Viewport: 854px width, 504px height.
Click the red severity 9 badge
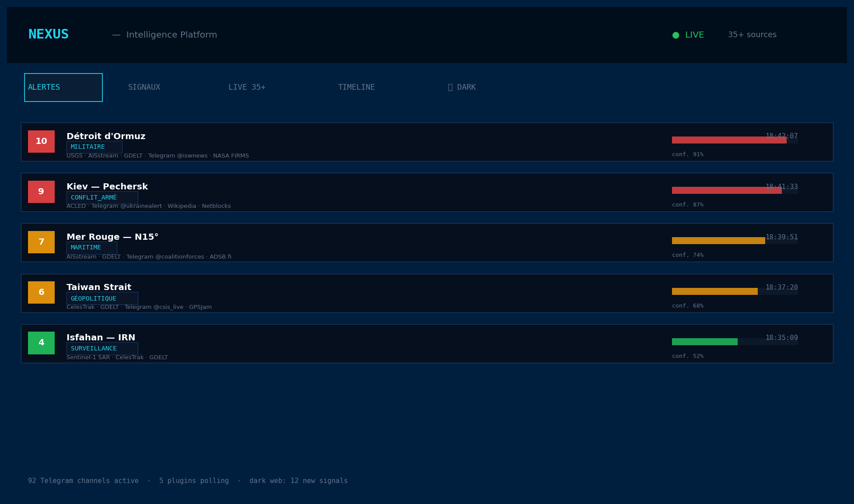41,192
